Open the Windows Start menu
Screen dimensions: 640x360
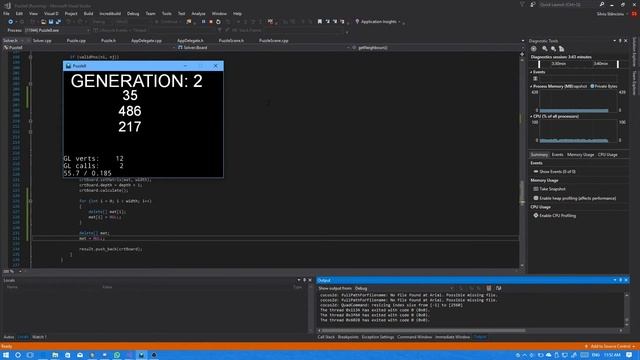click(x=6, y=355)
